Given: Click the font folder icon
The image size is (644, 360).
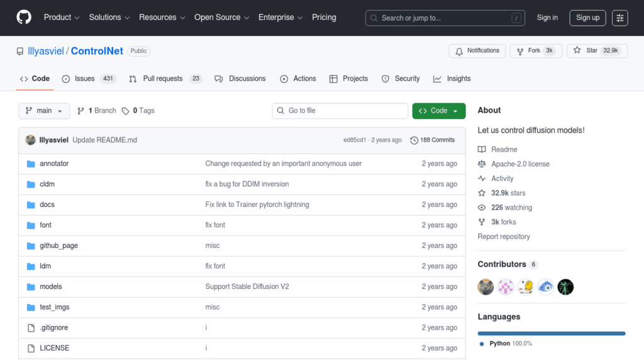Looking at the screenshot, I should point(31,225).
